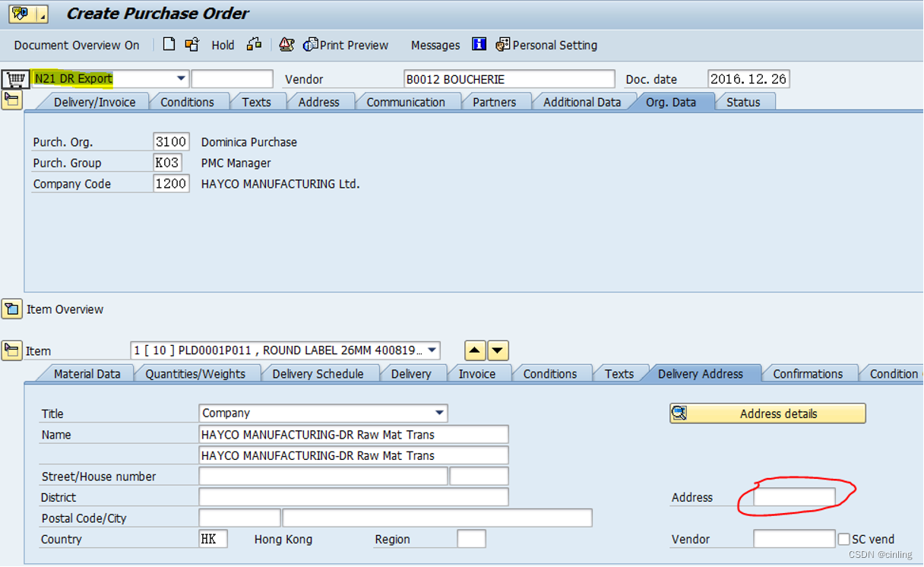Click the circled Address input field
The image size is (924, 567).
793,497
